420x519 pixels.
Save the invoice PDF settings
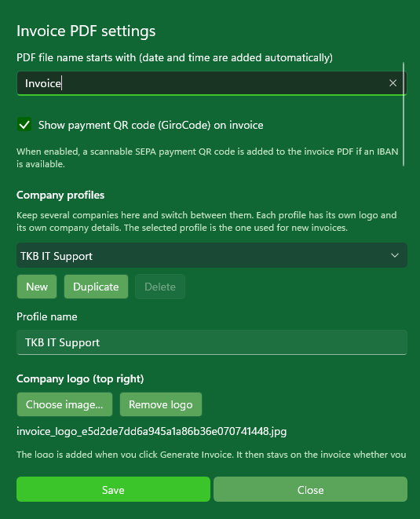113,489
